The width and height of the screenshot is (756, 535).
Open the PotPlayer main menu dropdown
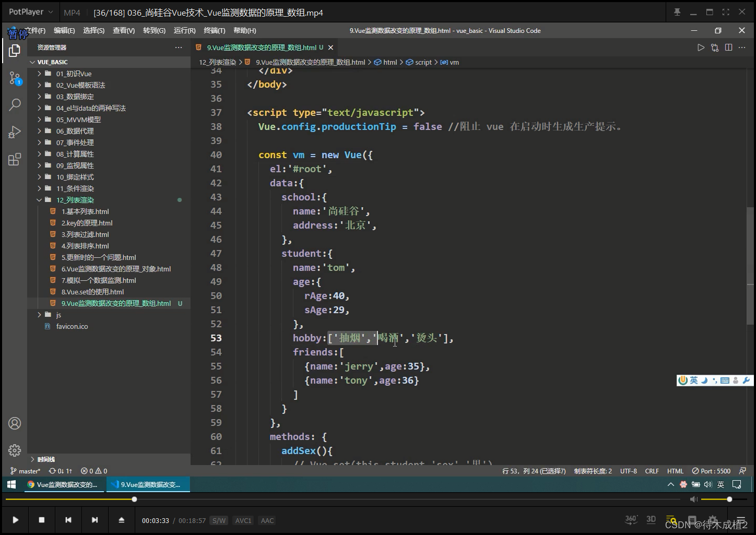click(x=31, y=12)
